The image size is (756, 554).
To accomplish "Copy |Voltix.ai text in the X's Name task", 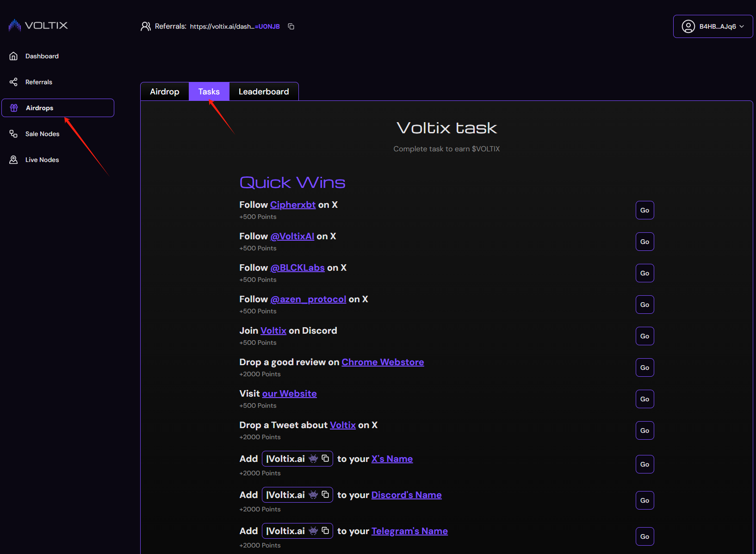I will [325, 458].
